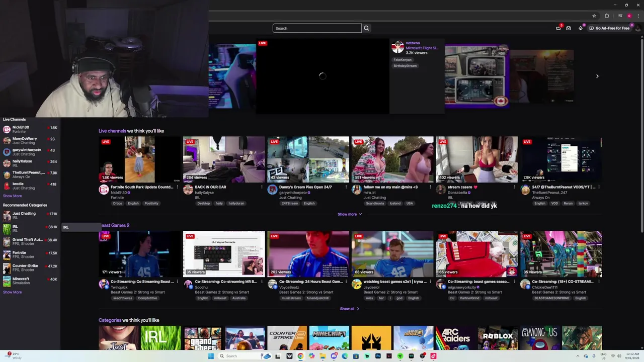The image size is (644, 362).
Task: Click the Australia tag under Soochu stream
Action: tap(238, 298)
